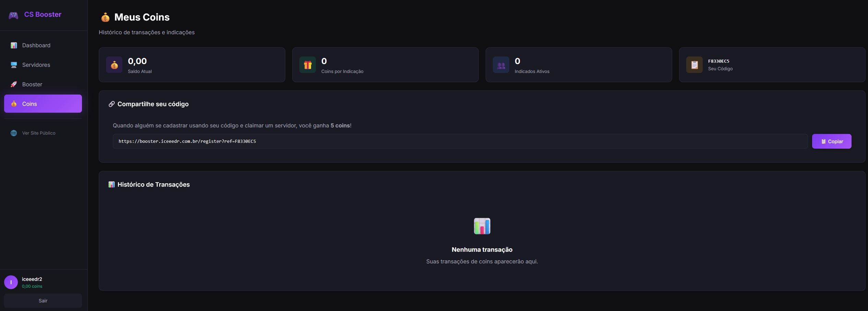Click the gift icon for Coins por Indicação
The width and height of the screenshot is (868, 311).
click(308, 65)
